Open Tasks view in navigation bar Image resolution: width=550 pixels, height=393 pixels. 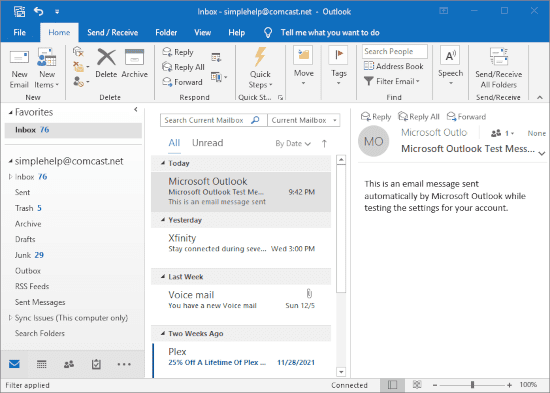pos(96,364)
